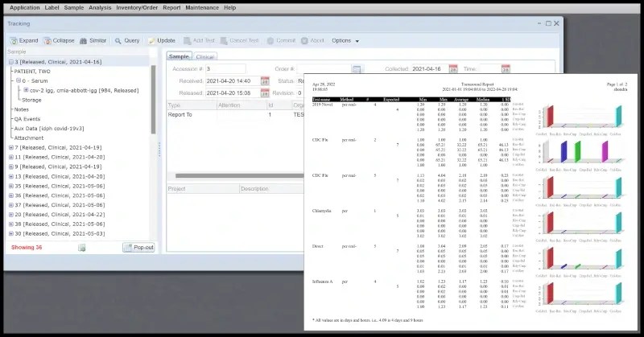Screen dimensions: 644x337
Task: Click the Revision field
Action: (300, 93)
